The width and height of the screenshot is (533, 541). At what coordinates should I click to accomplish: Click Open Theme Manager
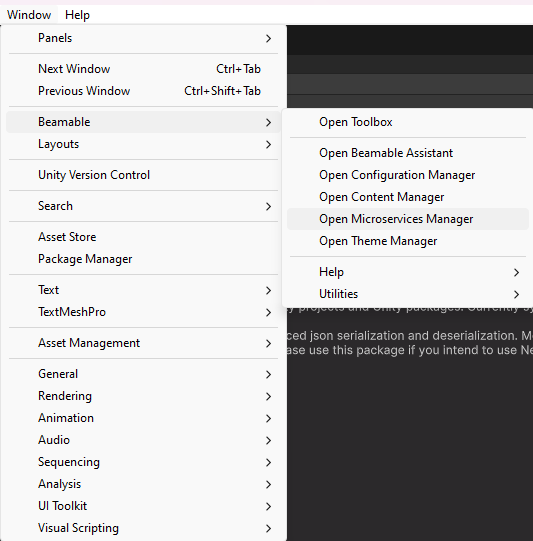pos(408,241)
